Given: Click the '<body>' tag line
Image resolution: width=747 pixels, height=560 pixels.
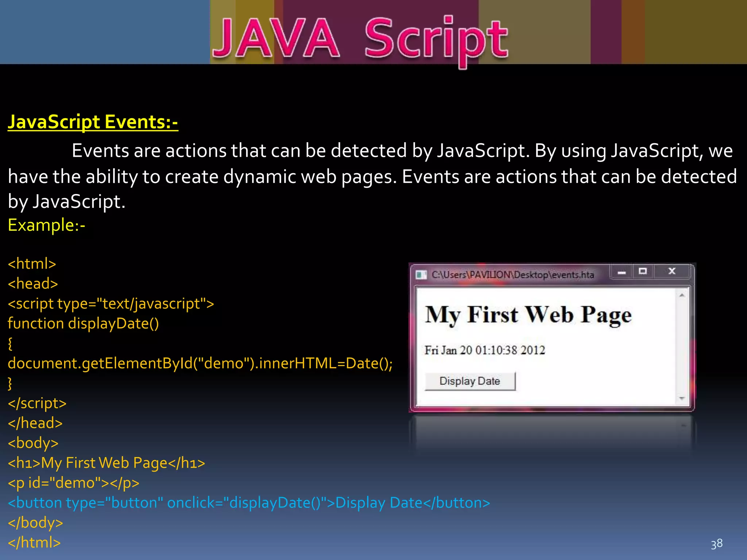Looking at the screenshot, I should click(33, 443).
